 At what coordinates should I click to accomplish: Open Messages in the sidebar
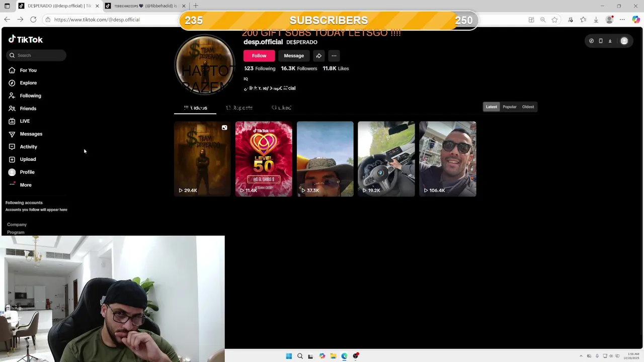[x=31, y=134]
